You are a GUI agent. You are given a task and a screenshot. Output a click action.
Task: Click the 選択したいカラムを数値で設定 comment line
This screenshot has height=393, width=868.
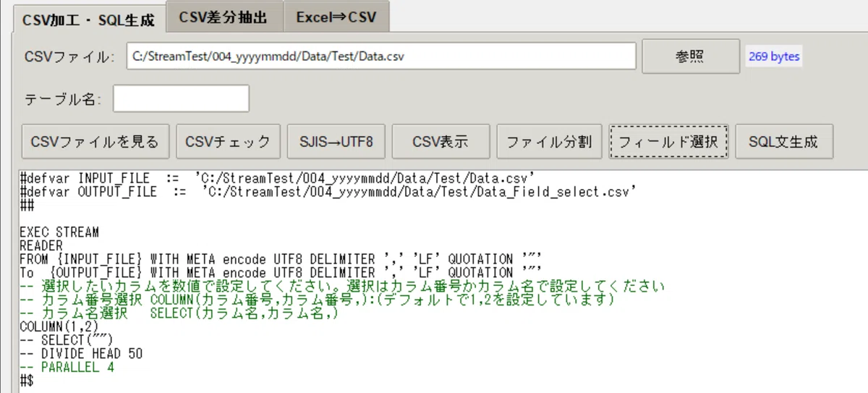[x=341, y=285]
